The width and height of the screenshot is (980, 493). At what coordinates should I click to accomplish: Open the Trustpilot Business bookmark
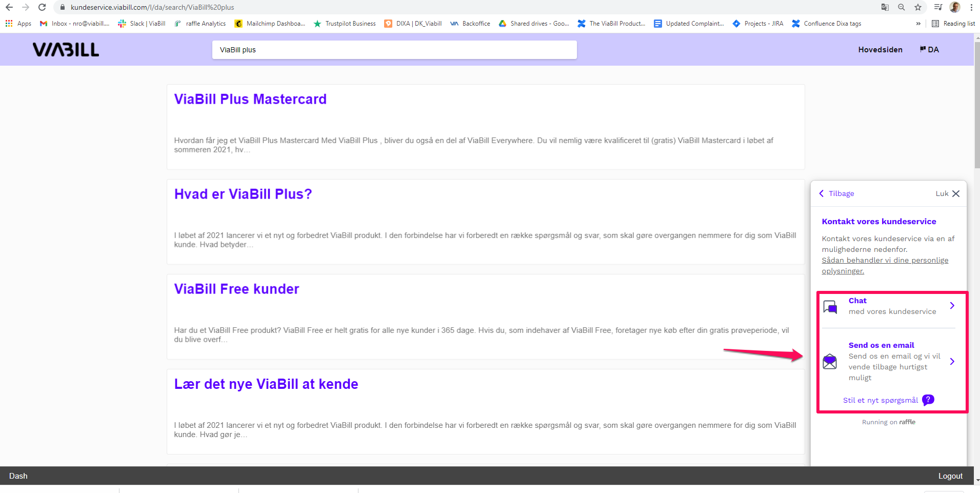(345, 24)
